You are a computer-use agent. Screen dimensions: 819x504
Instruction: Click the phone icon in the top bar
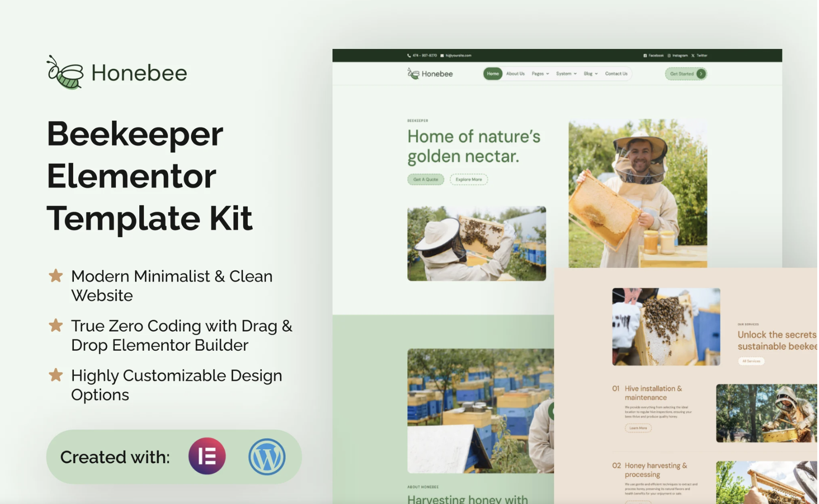(x=409, y=56)
